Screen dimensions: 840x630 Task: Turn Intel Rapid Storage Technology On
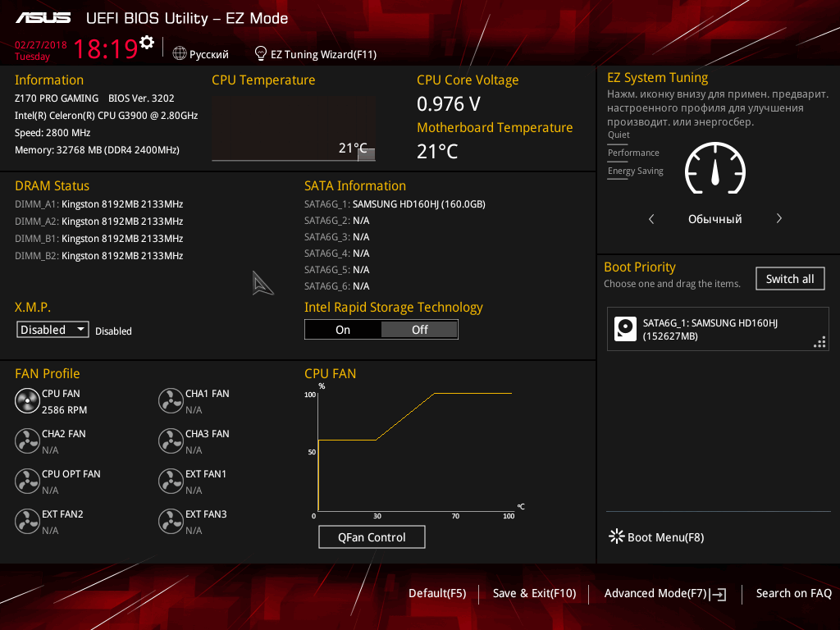(x=343, y=330)
